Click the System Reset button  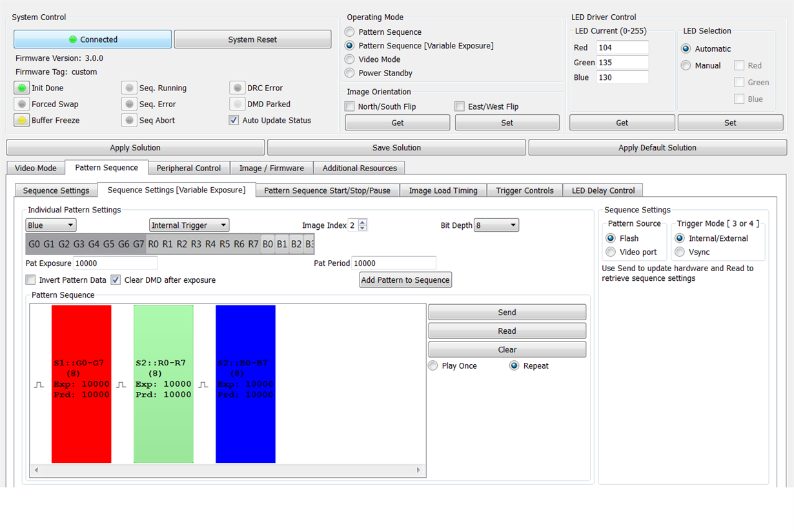tap(252, 39)
